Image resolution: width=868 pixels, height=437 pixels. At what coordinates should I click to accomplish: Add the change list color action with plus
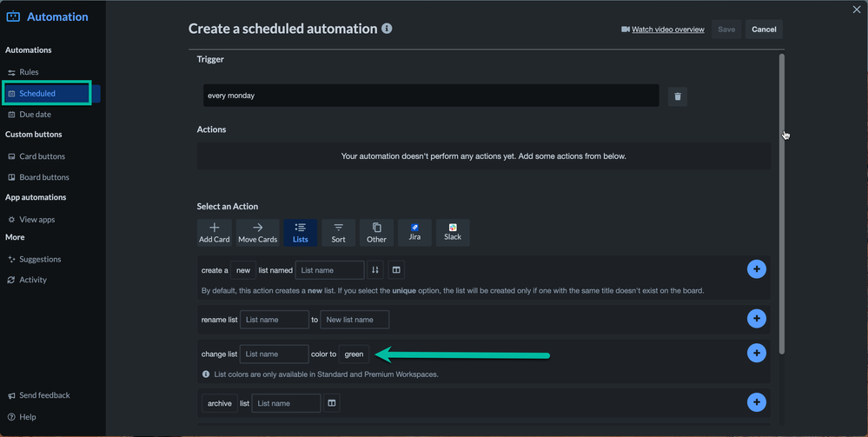[756, 353]
